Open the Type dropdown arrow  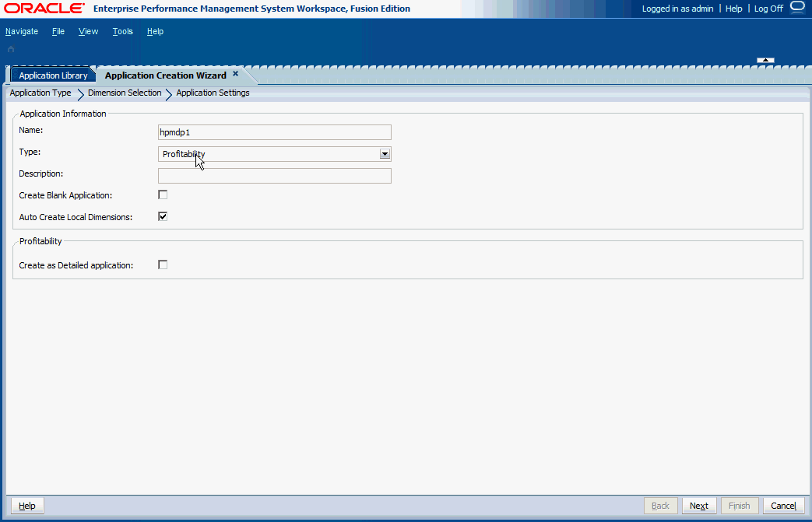[x=385, y=154]
